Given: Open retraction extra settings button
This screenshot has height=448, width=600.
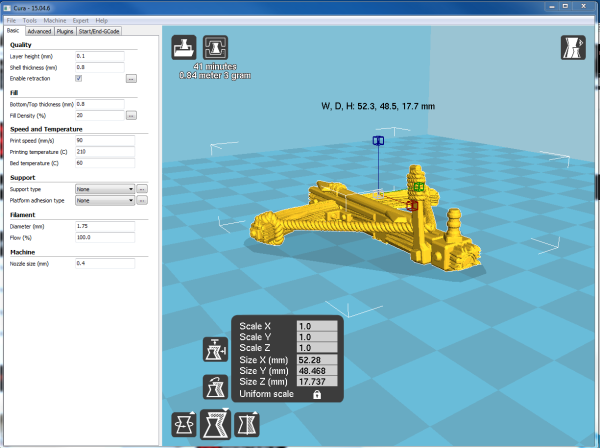Looking at the screenshot, I should [131, 77].
